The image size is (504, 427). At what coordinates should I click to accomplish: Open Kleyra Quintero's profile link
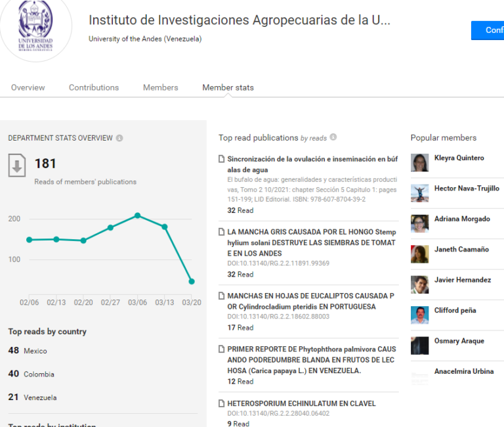pos(459,158)
